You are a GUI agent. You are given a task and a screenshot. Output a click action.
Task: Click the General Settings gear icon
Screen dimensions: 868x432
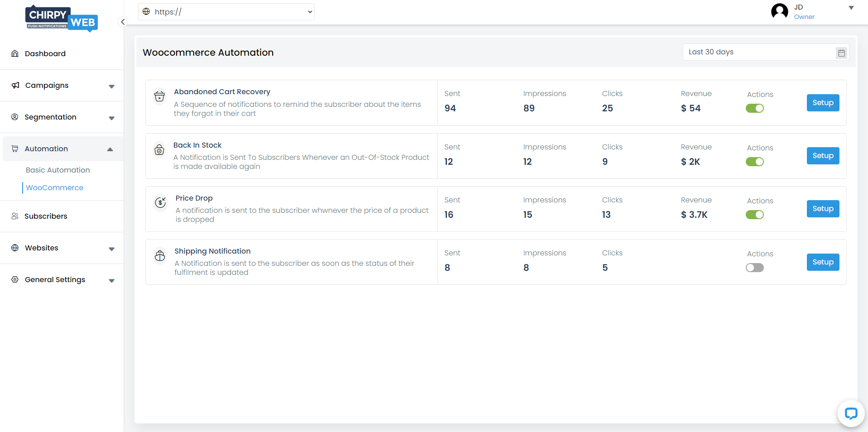click(15, 279)
